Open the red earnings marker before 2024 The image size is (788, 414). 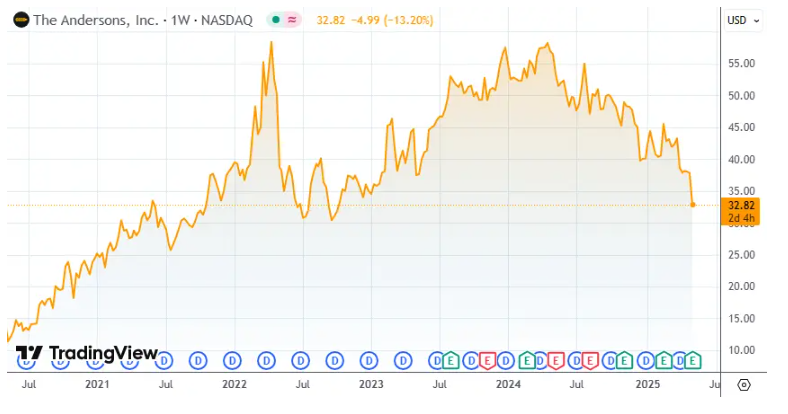pos(487,361)
